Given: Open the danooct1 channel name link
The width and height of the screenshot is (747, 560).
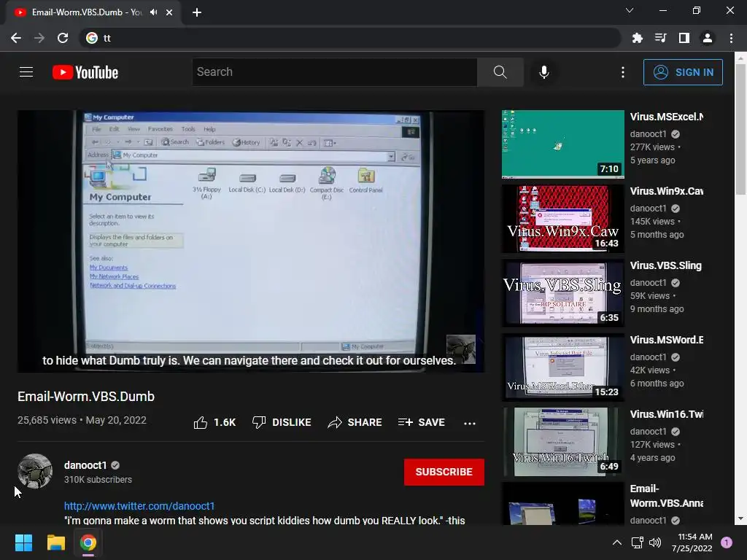Looking at the screenshot, I should [x=85, y=465].
